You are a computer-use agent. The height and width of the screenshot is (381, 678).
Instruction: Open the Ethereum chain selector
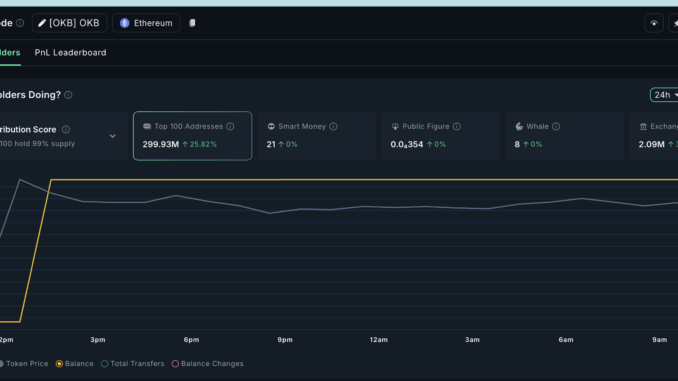click(146, 23)
